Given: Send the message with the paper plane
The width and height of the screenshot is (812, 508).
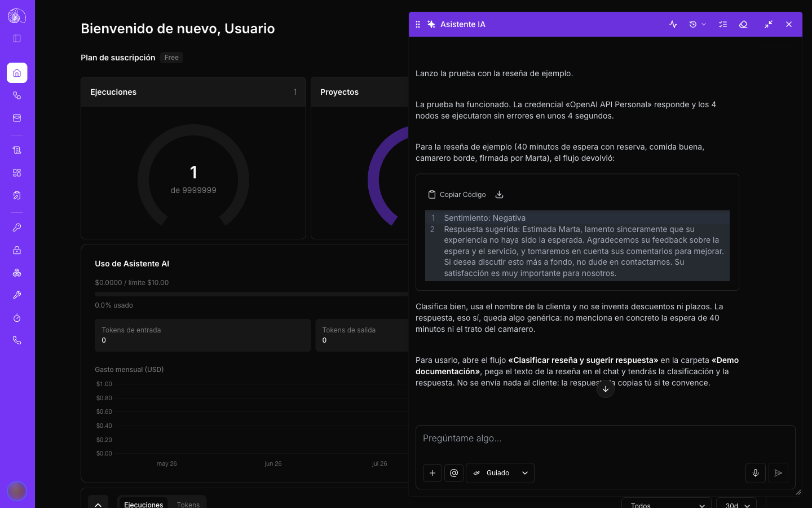Looking at the screenshot, I should coord(778,473).
